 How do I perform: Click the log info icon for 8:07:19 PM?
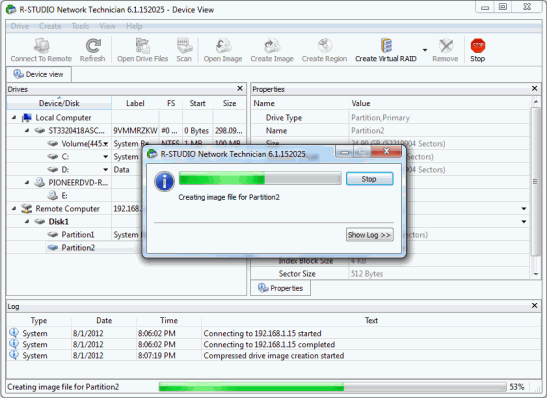[x=14, y=355]
